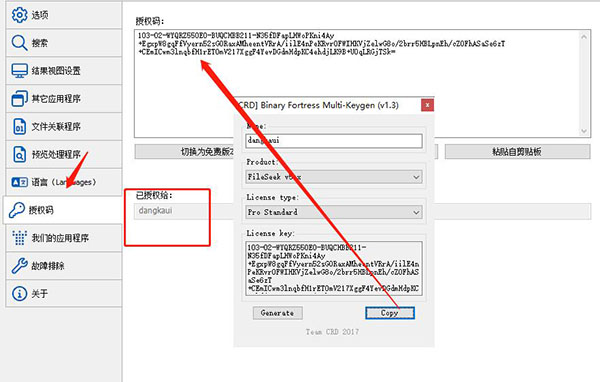
Task: Open 结果视图设置 tab
Action: (64, 71)
